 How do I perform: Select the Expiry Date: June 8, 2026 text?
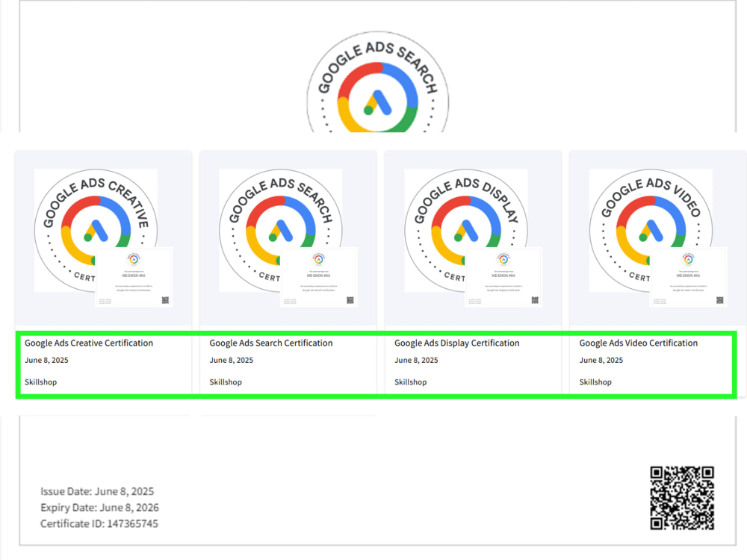click(99, 508)
